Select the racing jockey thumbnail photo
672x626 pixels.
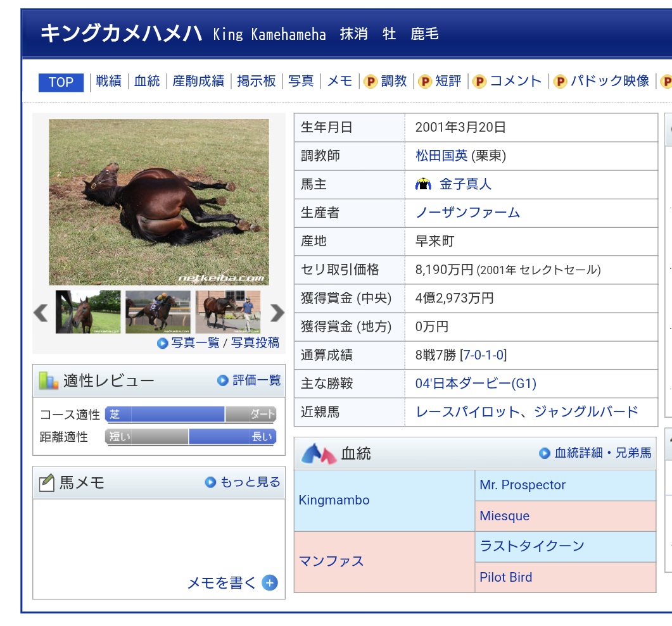tap(158, 311)
